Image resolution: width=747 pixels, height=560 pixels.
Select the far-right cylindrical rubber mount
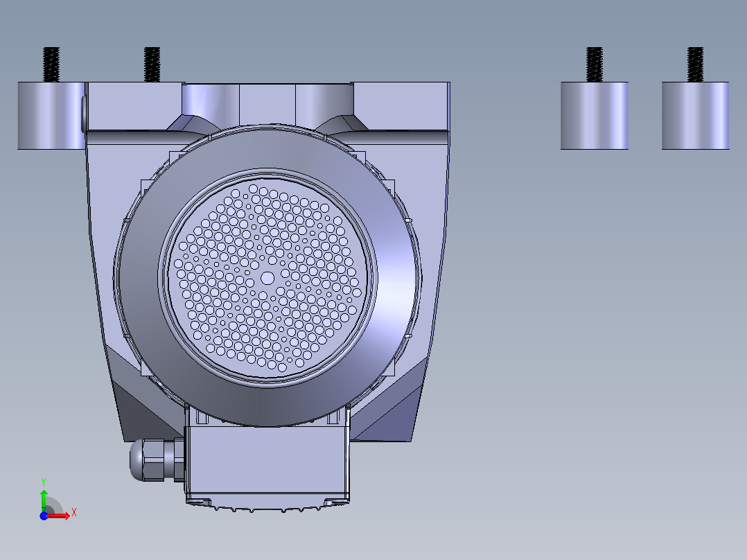coord(695,116)
